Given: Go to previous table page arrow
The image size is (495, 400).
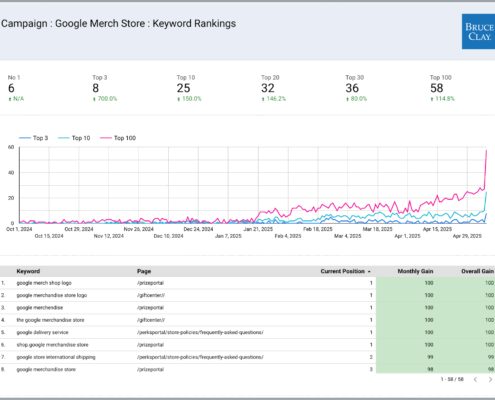Looking at the screenshot, I should [x=475, y=379].
